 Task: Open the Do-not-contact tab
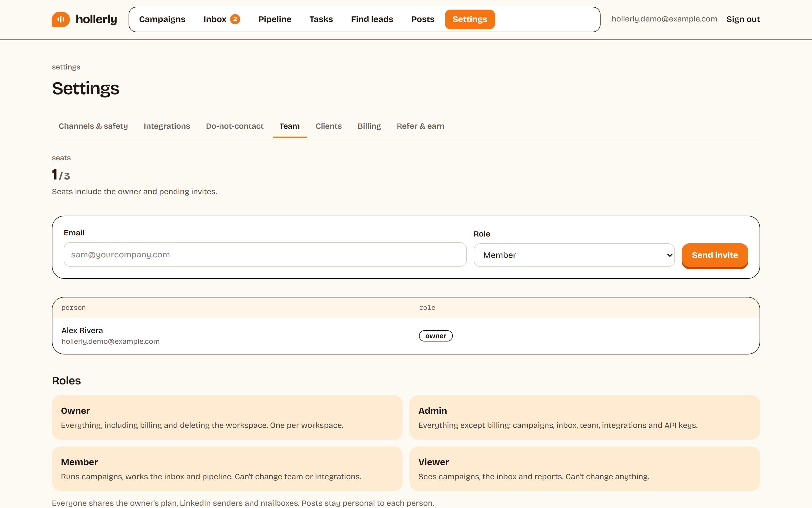coord(235,126)
